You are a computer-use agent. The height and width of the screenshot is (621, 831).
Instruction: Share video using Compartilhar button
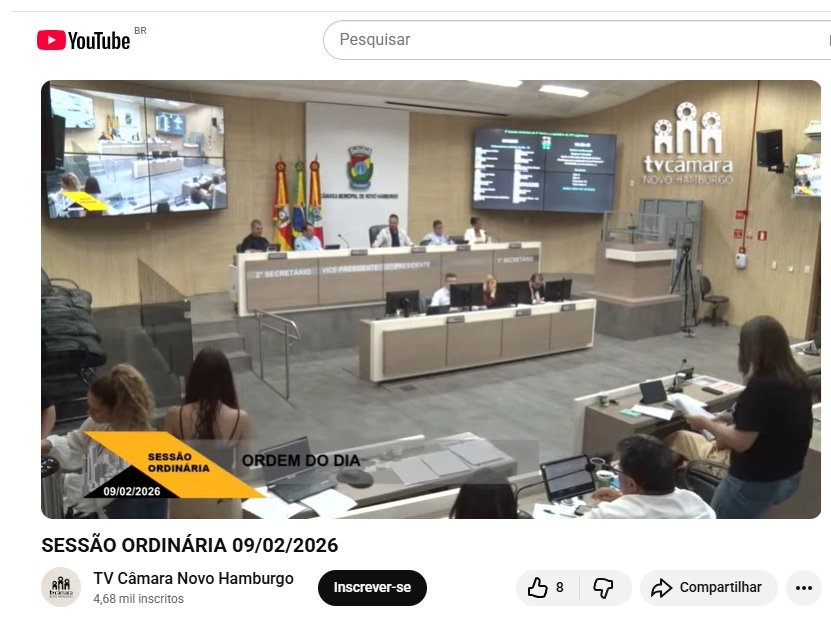pyautogui.click(x=709, y=588)
